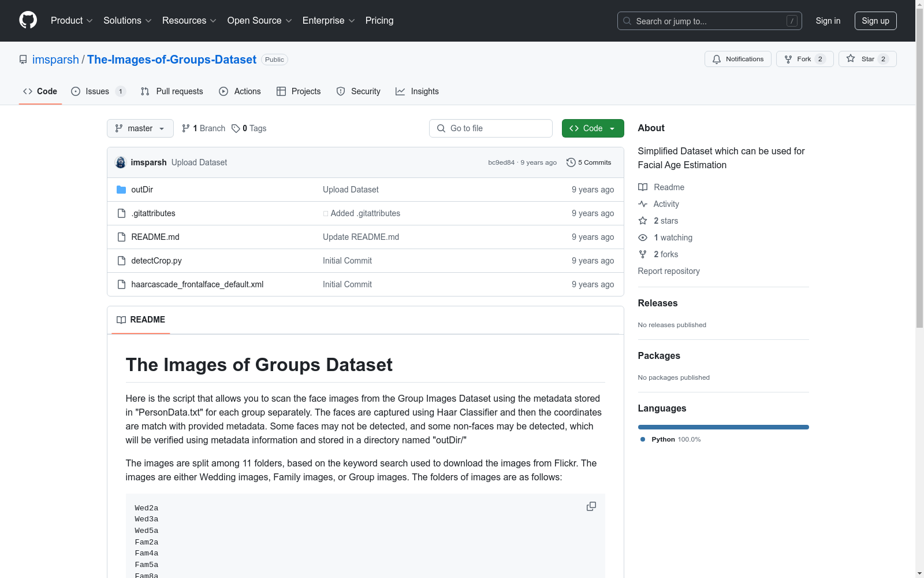Click file icon beside haarcascade_frontalface_default.xml
924x578 pixels.
point(121,284)
